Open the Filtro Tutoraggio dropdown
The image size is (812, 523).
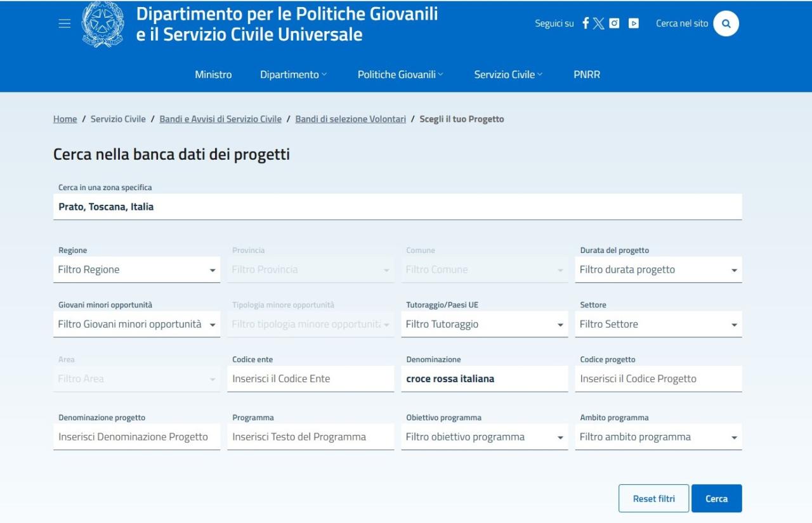[x=485, y=325]
